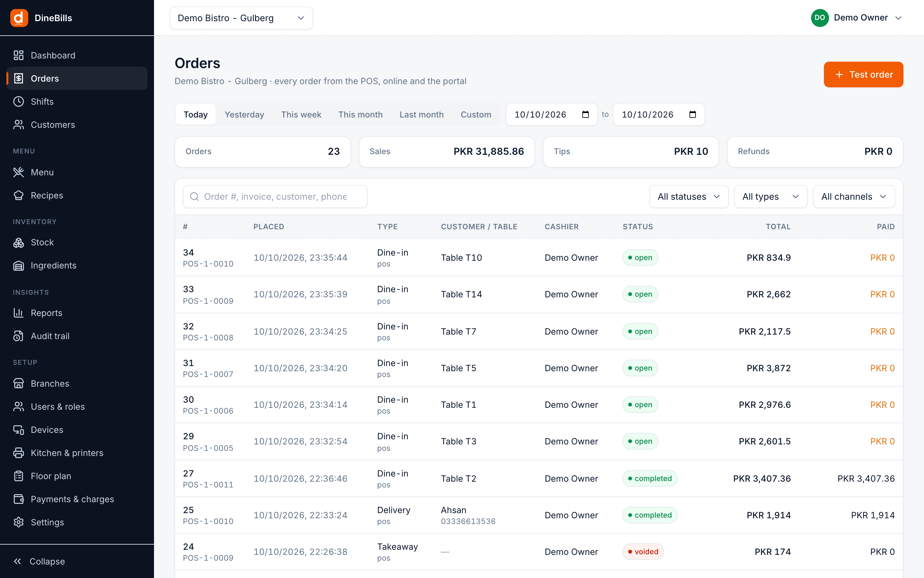Select the Today date range tab
This screenshot has width=924, height=578.
pos(195,114)
